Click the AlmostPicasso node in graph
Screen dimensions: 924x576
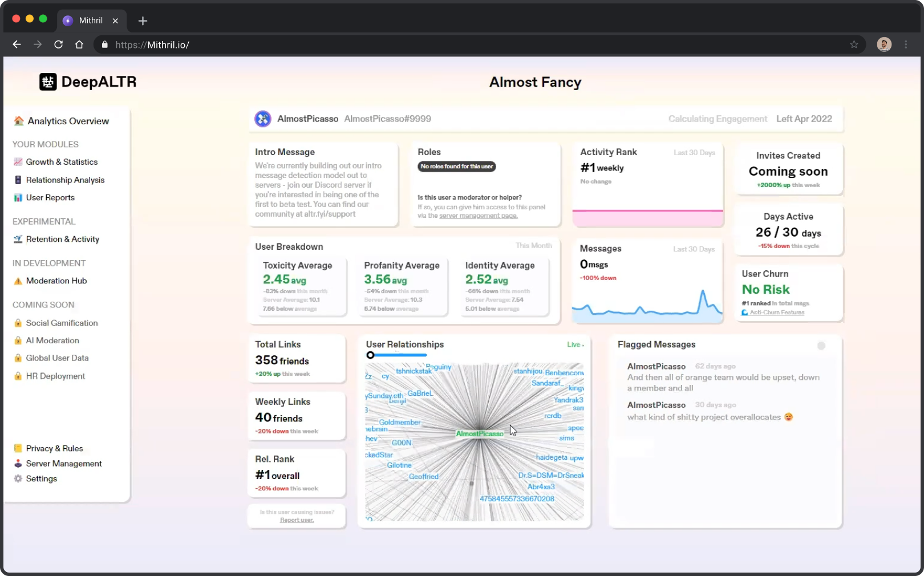pos(480,434)
